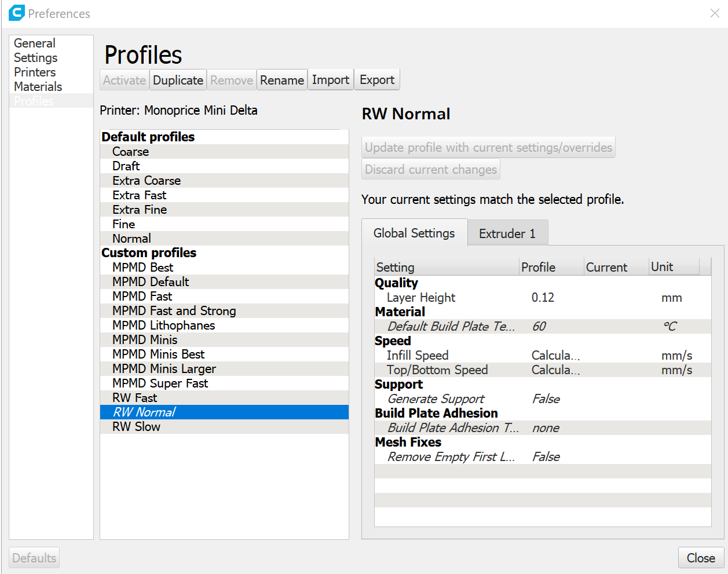Click the Generate Support setting row
This screenshot has width=728, height=574.
tap(543, 398)
